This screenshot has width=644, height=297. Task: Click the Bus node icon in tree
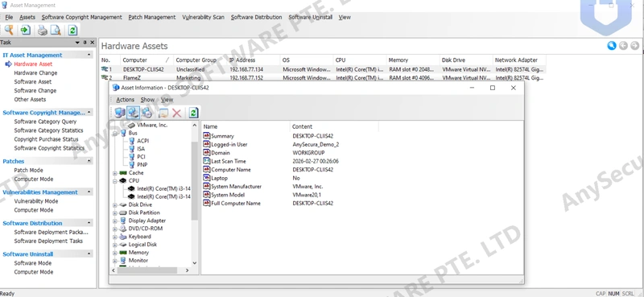click(123, 133)
